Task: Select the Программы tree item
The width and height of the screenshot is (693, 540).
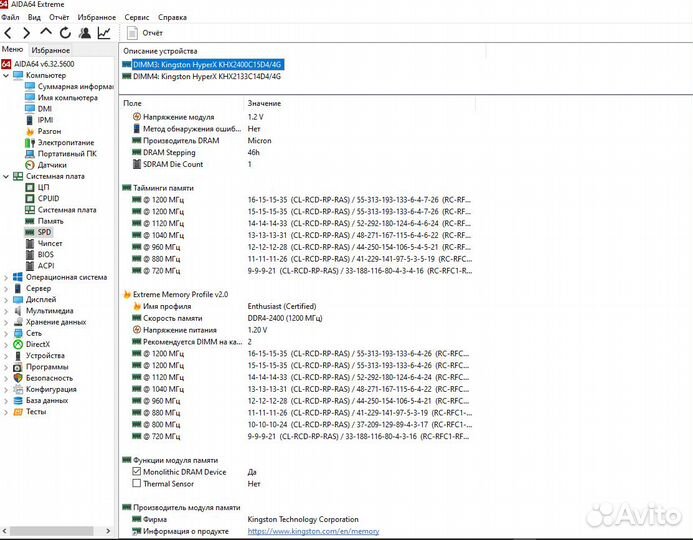Action: coord(47,367)
